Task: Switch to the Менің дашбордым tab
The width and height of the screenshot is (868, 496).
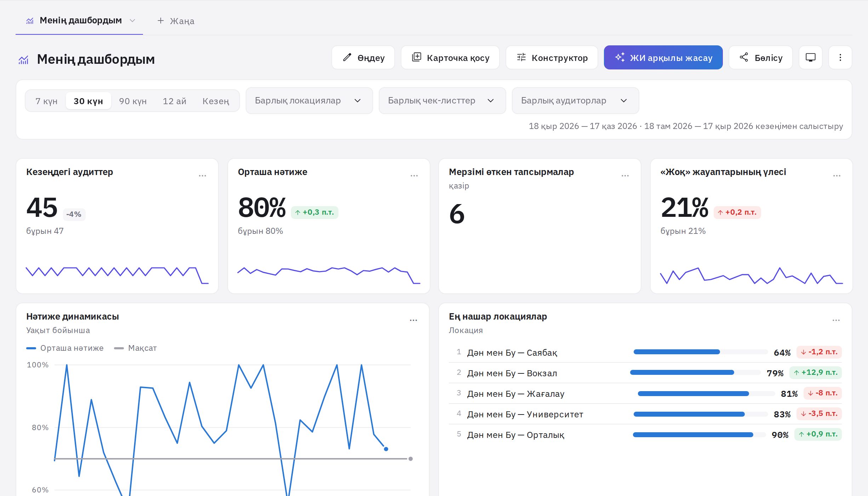Action: (x=79, y=21)
